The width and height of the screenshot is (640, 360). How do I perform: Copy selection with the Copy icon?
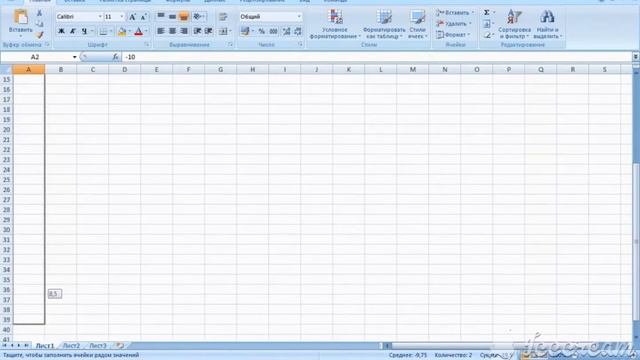[40, 24]
